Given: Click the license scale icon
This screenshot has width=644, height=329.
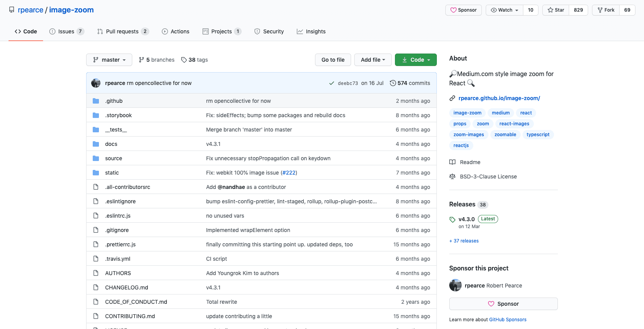Looking at the screenshot, I should click(452, 177).
